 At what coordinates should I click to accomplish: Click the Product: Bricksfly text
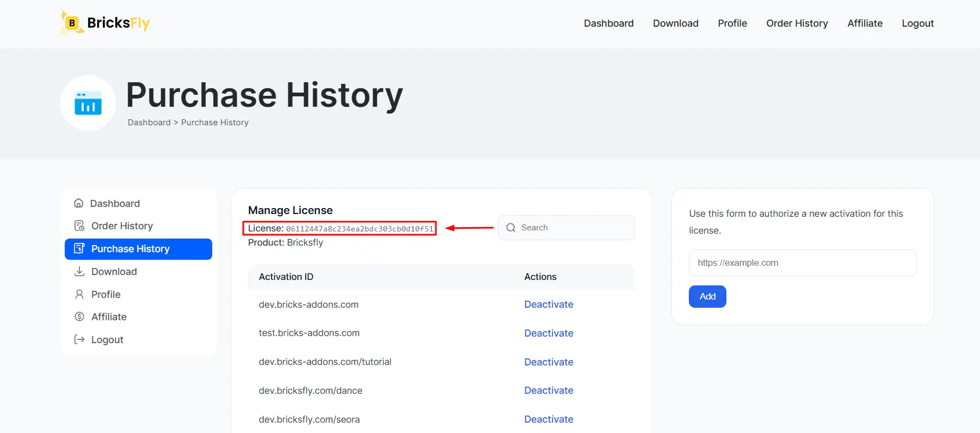[x=286, y=242]
